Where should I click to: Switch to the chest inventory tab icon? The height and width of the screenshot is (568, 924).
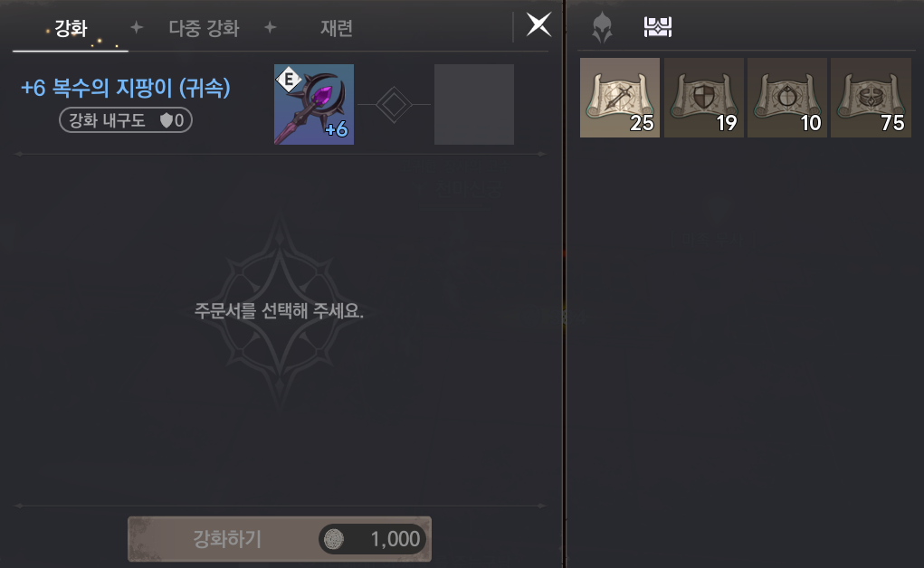coord(658,27)
